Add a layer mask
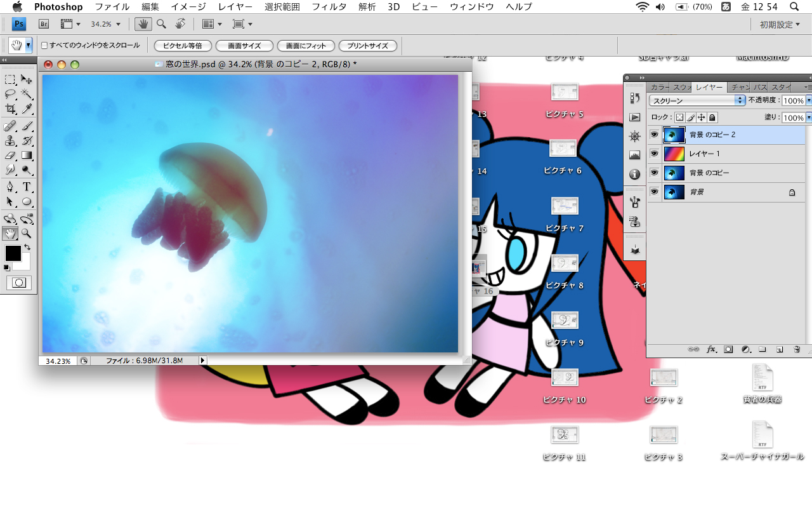The width and height of the screenshot is (812, 508). coord(728,349)
